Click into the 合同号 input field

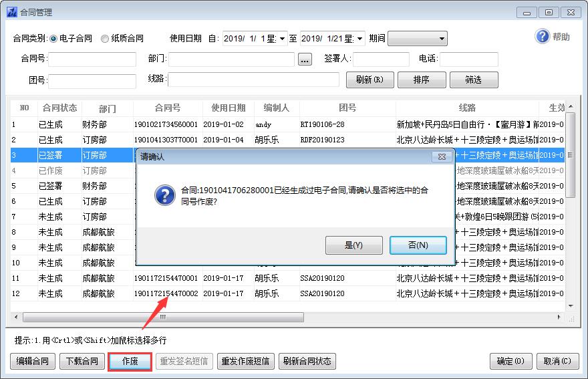click(x=92, y=59)
